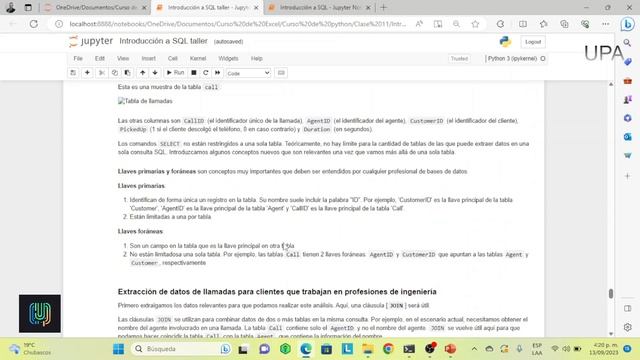
Task: Switch to the OneDrive/Documentos browser tab
Action: click(96, 7)
